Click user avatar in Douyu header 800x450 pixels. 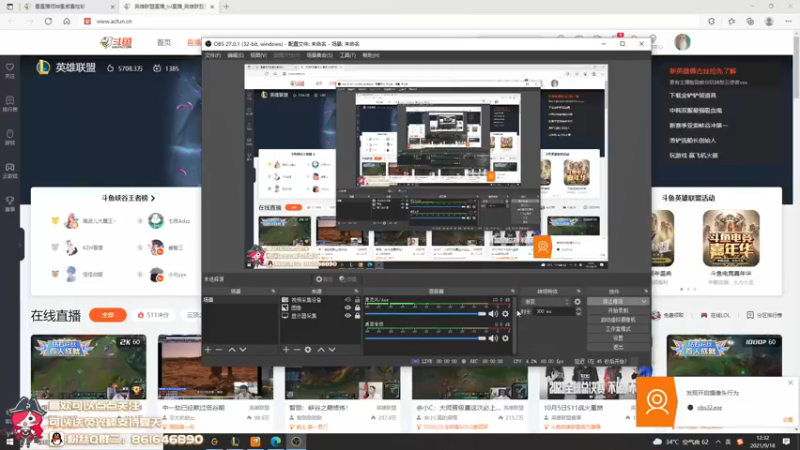pos(682,42)
